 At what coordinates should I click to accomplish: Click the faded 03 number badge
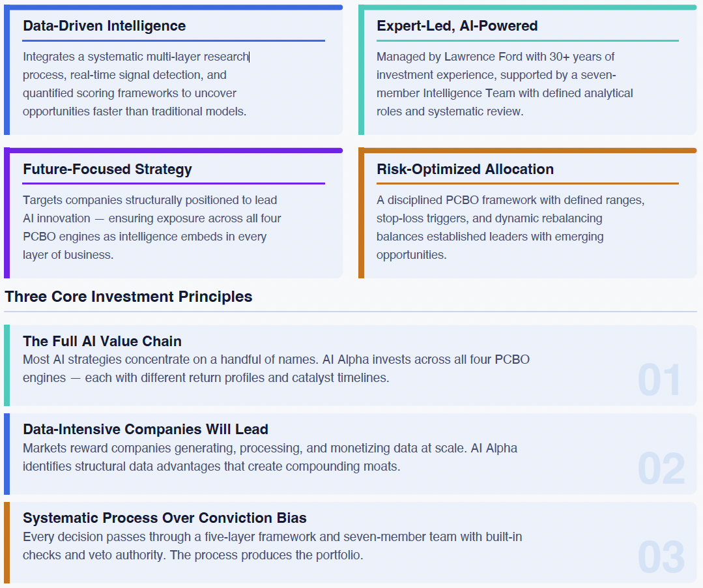point(661,558)
